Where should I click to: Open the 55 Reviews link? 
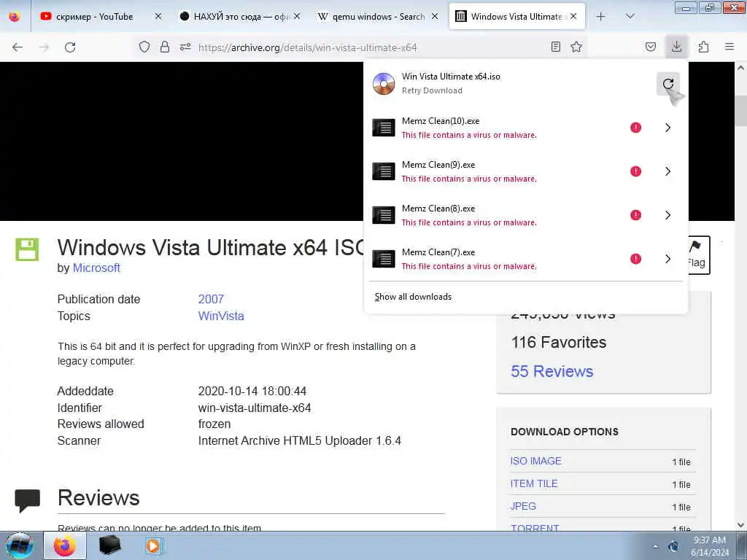click(x=552, y=371)
